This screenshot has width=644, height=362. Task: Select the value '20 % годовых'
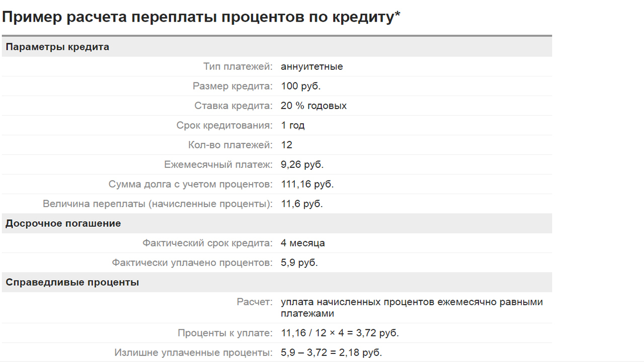pos(314,106)
